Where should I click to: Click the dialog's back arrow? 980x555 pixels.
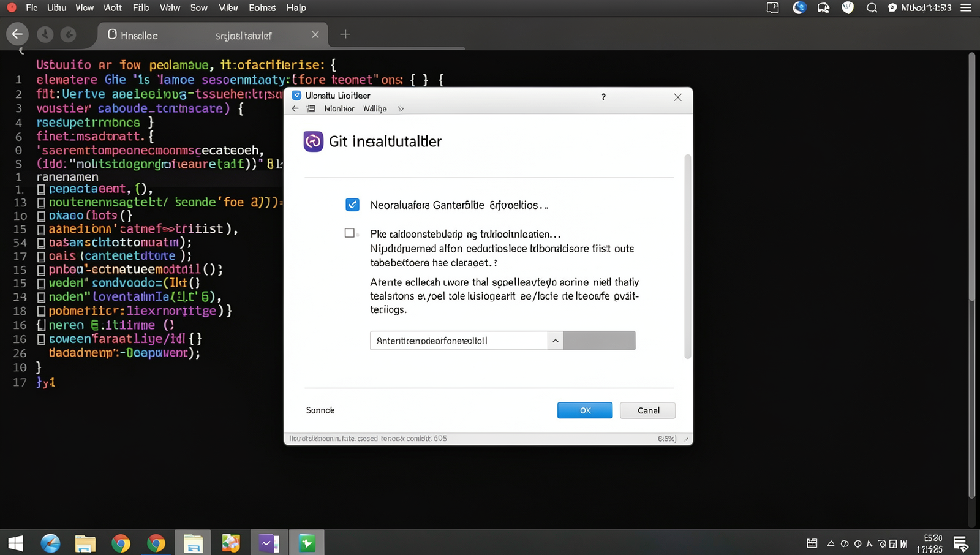(295, 108)
